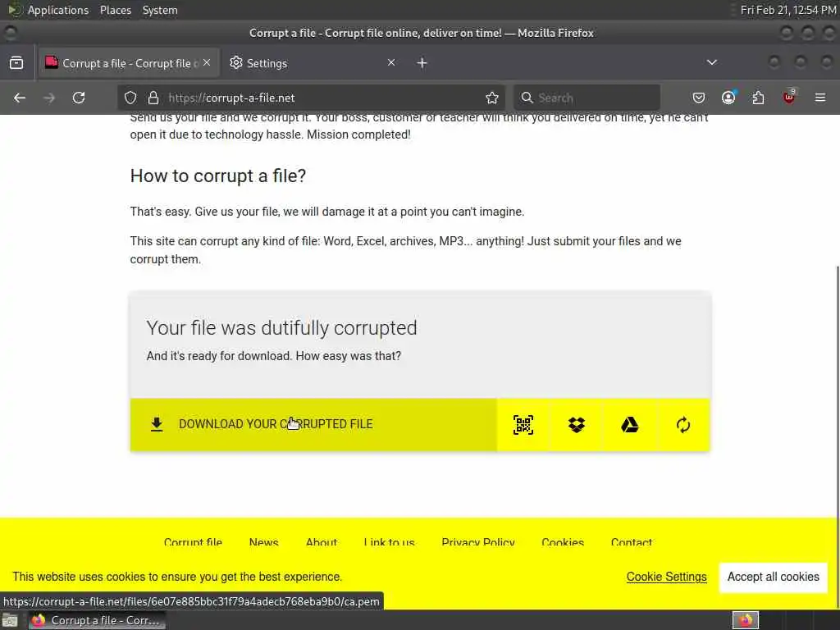Open the About footer link

322,542
